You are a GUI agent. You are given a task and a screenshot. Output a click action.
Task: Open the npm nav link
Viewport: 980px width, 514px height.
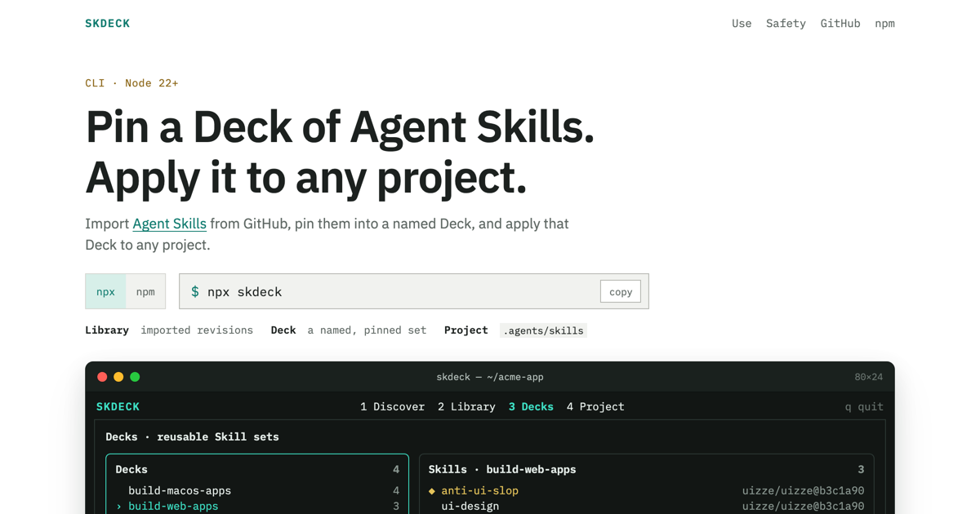point(884,24)
